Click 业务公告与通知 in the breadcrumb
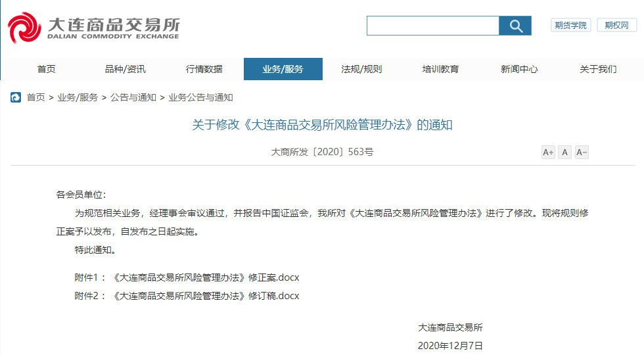This screenshot has height=355, width=644. tap(201, 97)
